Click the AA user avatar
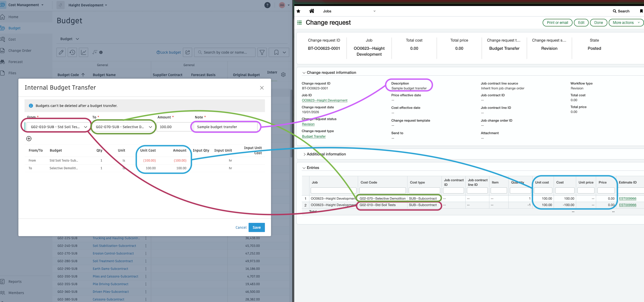This screenshot has width=644, height=302. pos(282,5)
